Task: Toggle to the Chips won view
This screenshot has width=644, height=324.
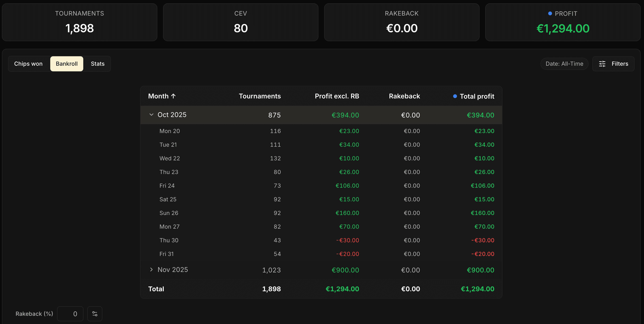Action: click(28, 64)
